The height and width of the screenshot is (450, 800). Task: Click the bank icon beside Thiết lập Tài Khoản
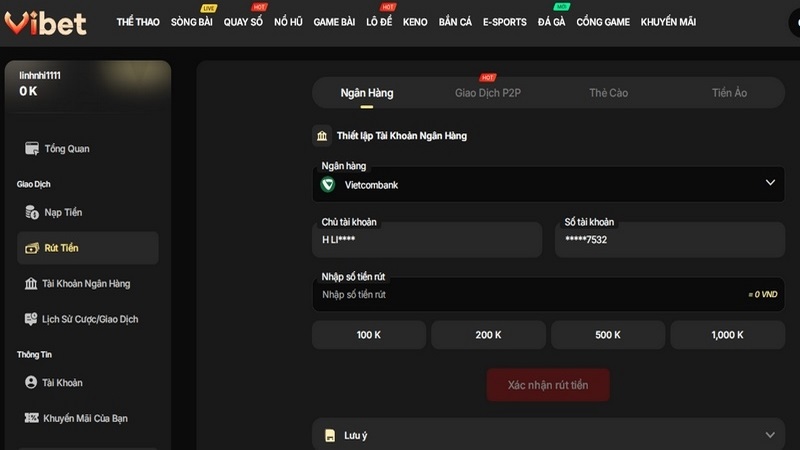point(322,136)
